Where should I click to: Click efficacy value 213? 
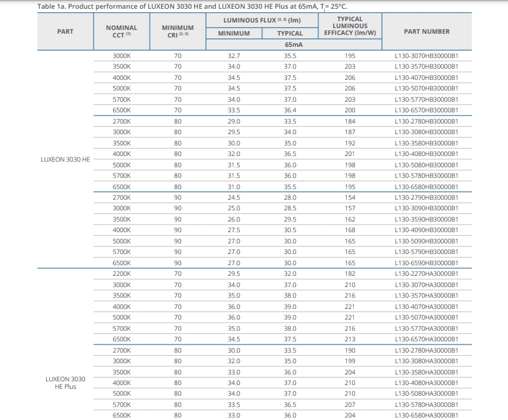coord(350,339)
